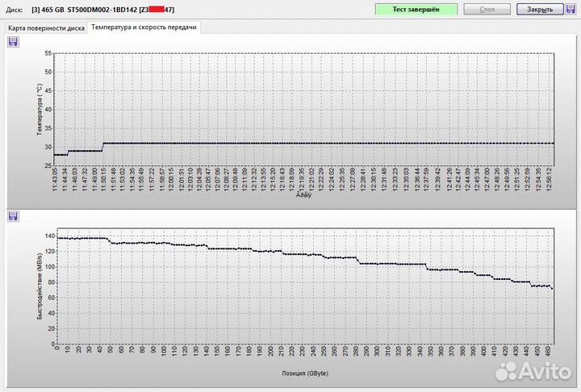
Task: Save the temperature chart via floppy icon
Action: pyautogui.click(x=12, y=42)
